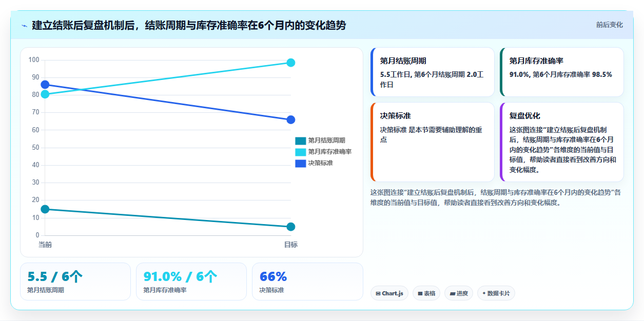The width and height of the screenshot is (644, 321).
Task: Open the 66% 决策标准 metric card
Action: 307,282
